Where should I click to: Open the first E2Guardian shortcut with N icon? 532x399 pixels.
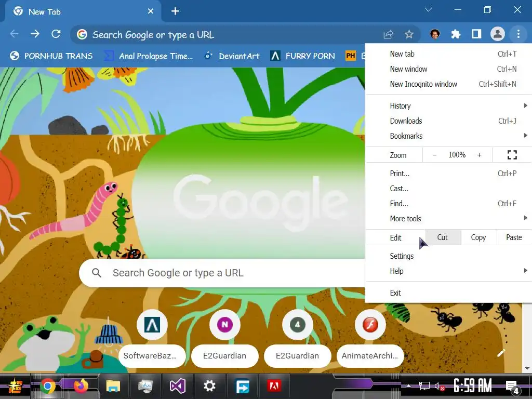[224, 338]
